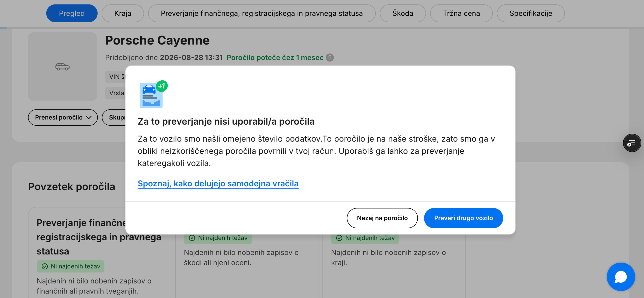Click text Najdenih ni bilo nobenih zapisov o kraji
The height and width of the screenshot is (298, 644).
pyautogui.click(x=388, y=258)
